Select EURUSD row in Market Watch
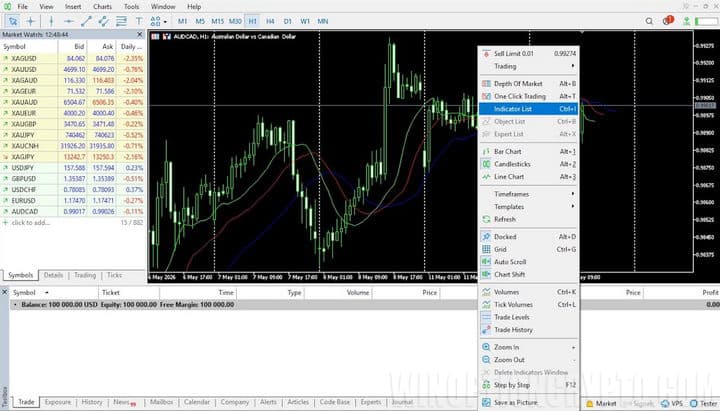Viewport: 720px width, 411px height. 73,201
